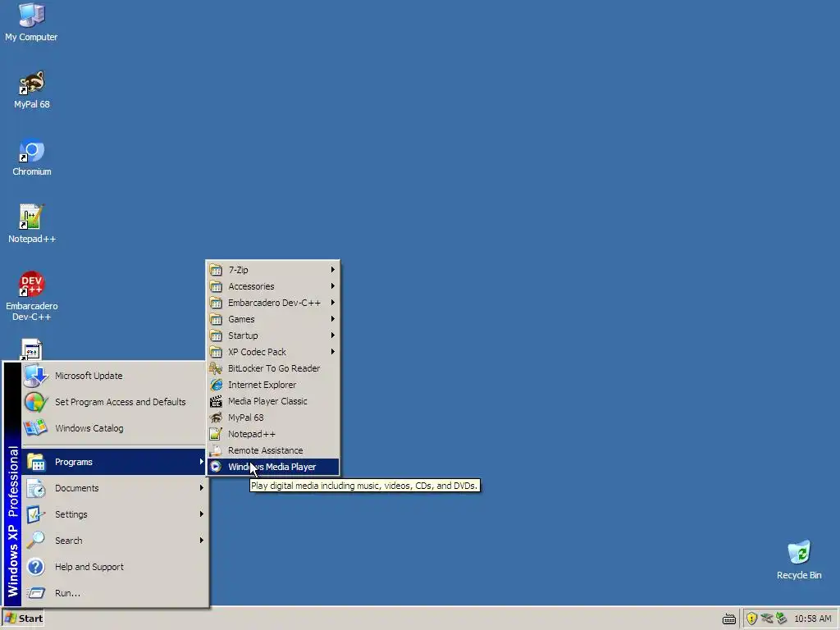Expand the Games program folder
This screenshot has height=630, width=840.
coord(273,319)
